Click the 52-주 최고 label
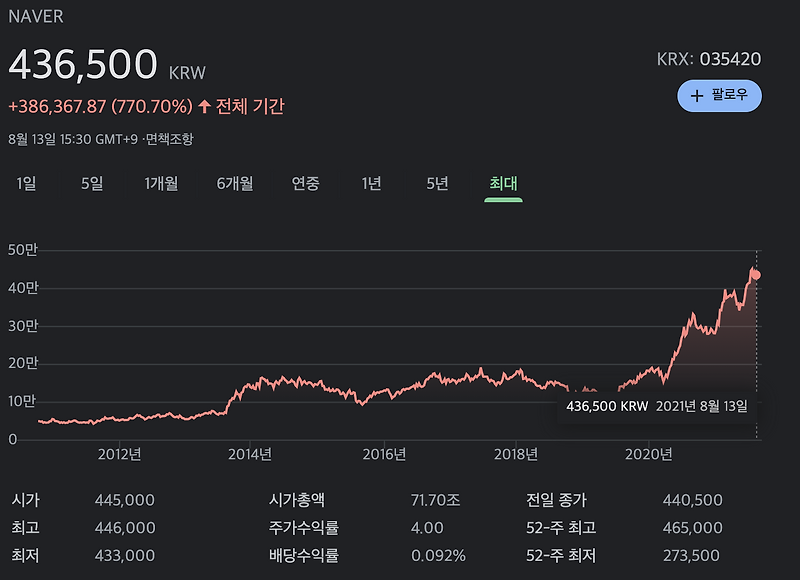Image resolution: width=800 pixels, height=580 pixels. (x=561, y=528)
